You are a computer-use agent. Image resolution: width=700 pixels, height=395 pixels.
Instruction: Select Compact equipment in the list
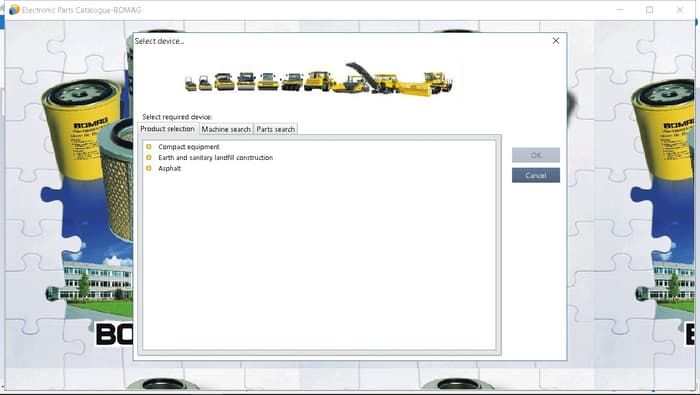point(189,147)
